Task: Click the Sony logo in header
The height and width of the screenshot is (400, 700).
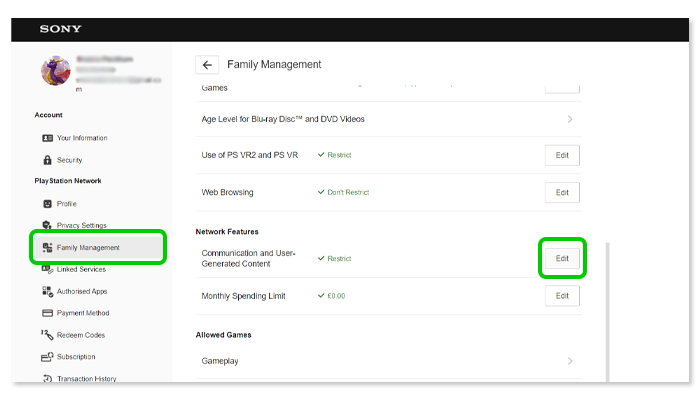Action: pyautogui.click(x=60, y=29)
